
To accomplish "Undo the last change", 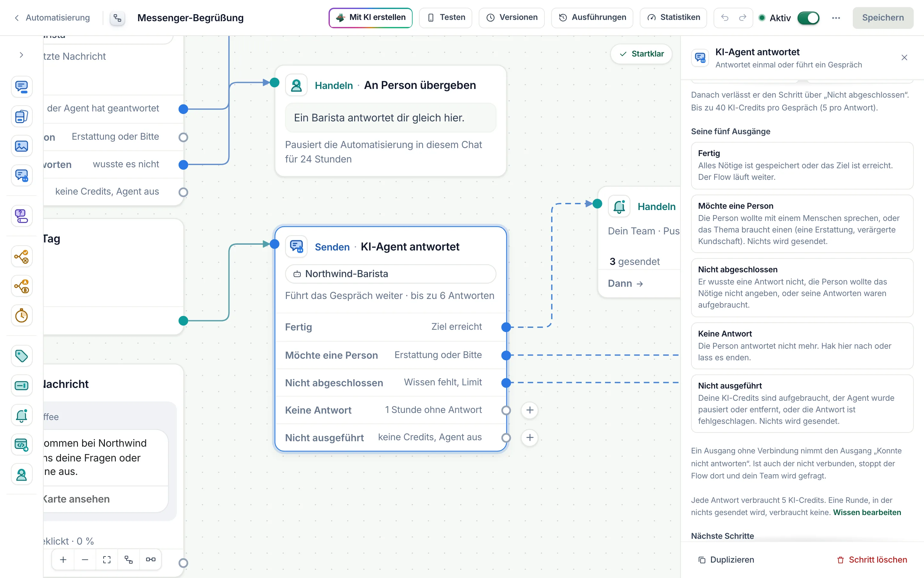I will tap(724, 18).
